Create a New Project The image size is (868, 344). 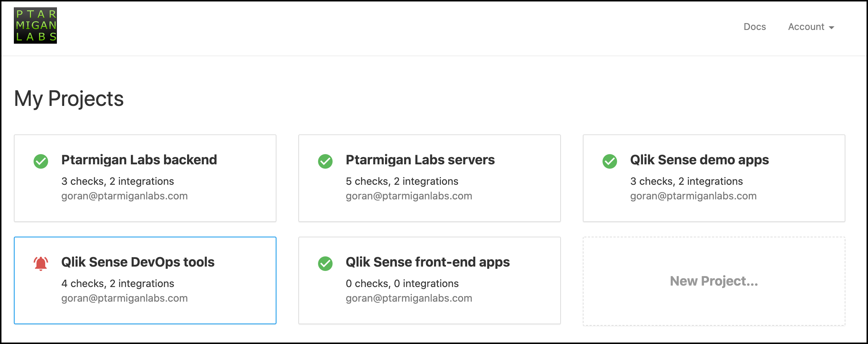pyautogui.click(x=714, y=281)
